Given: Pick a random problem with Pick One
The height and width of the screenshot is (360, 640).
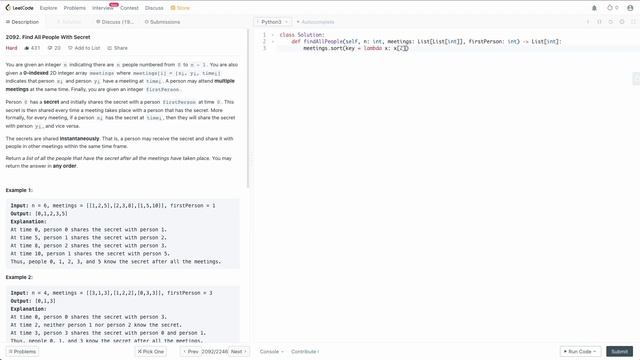Looking at the screenshot, I should [151, 351].
